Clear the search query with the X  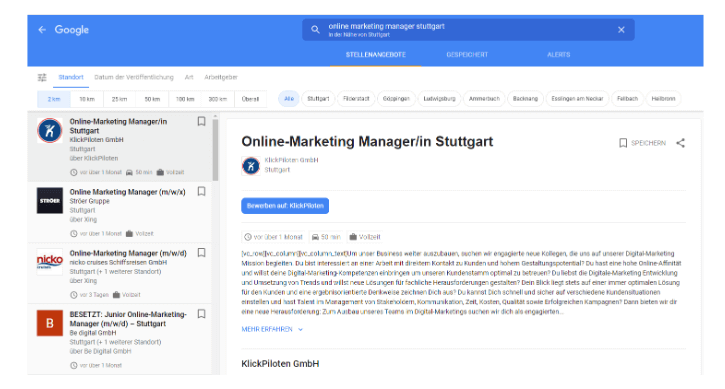(621, 30)
